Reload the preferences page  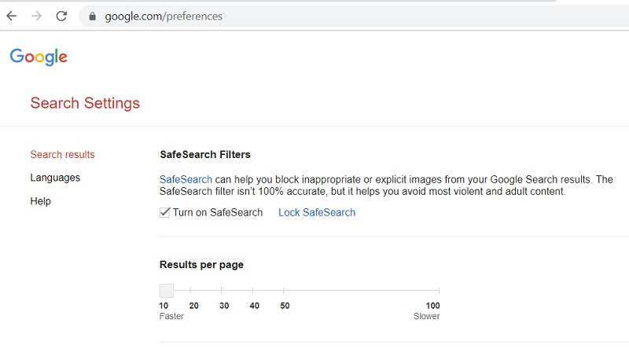(x=61, y=16)
